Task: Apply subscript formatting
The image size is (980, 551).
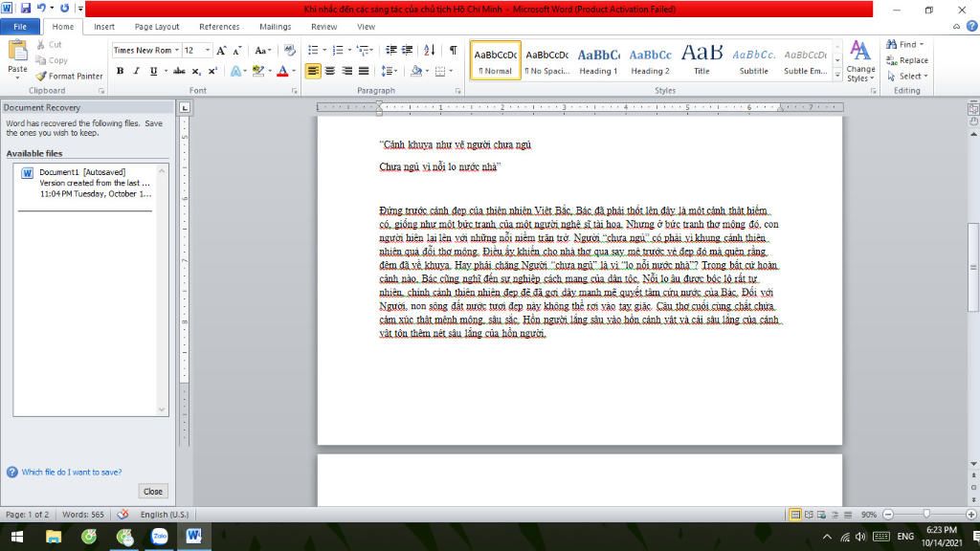Action: click(196, 71)
